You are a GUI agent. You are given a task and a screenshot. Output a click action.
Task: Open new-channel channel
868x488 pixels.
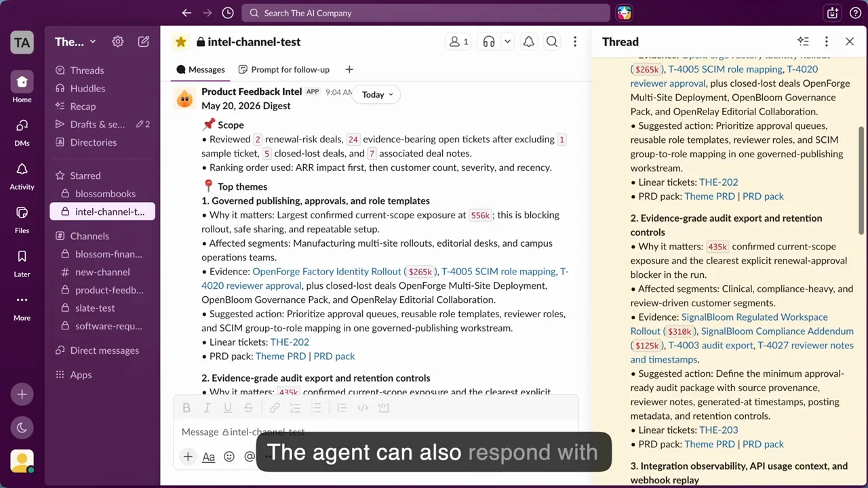pos(102,272)
